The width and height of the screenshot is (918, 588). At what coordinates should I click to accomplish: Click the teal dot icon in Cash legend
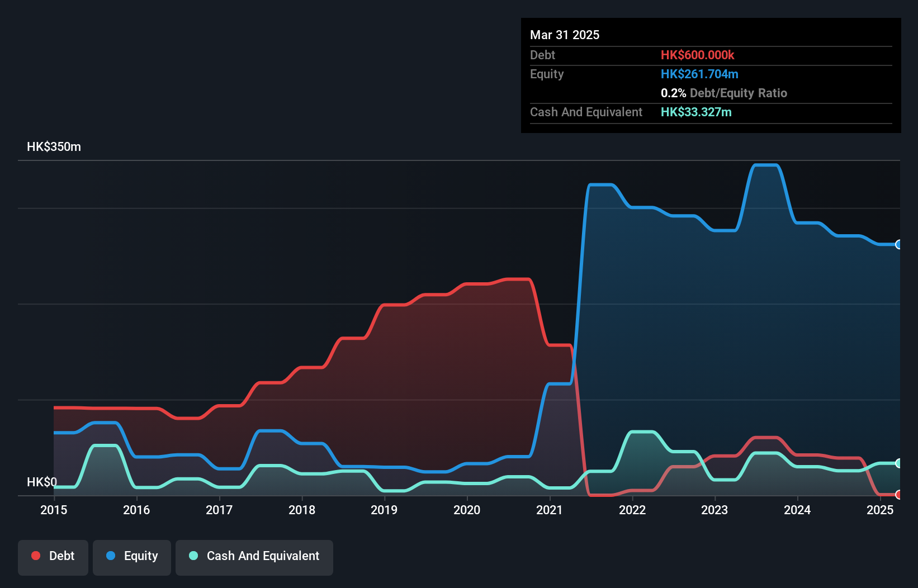click(x=192, y=556)
